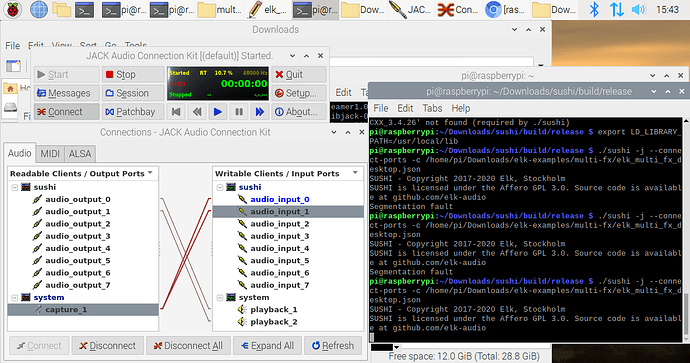
Task: Collapse system in Readable Clients list
Action: coord(15,298)
